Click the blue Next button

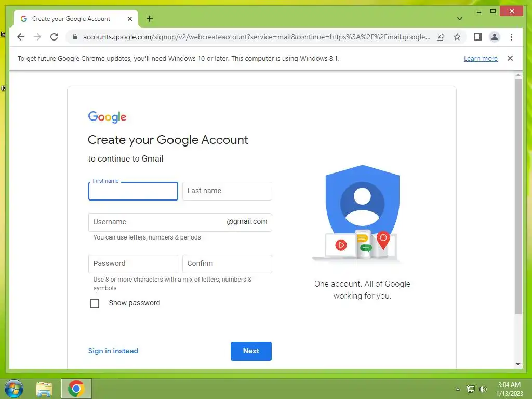251,351
